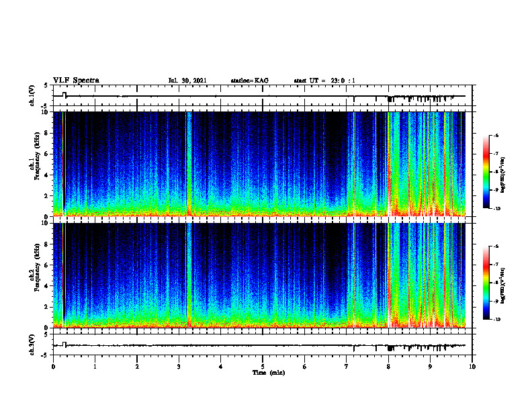Screen dimensions: 532x411
Task: Click the time axis tick label "2"
Action: pyautogui.click(x=137, y=367)
